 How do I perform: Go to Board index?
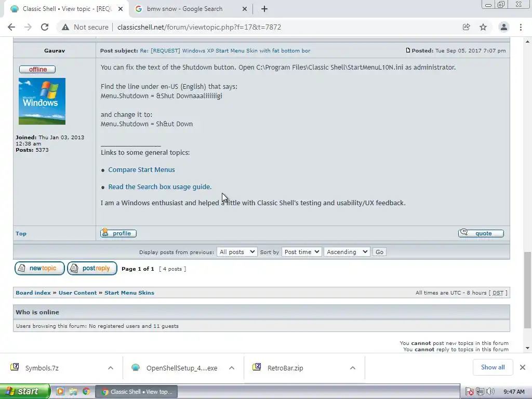pos(33,293)
